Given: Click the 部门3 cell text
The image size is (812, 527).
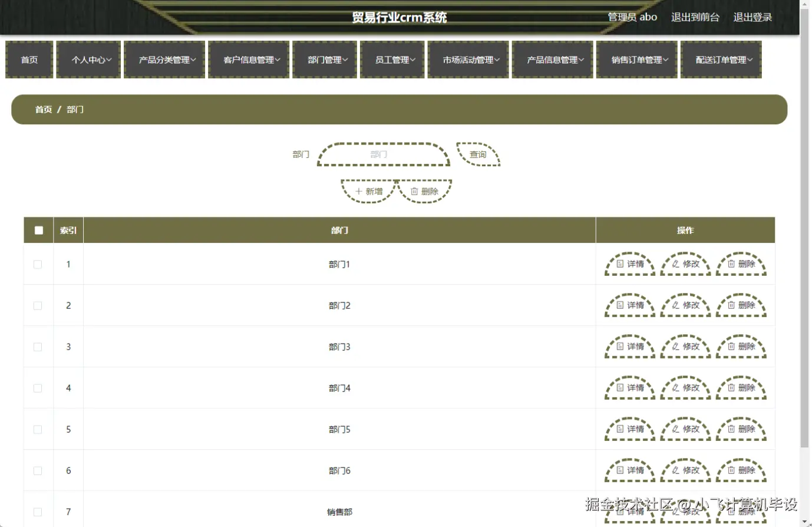Looking at the screenshot, I should [339, 347].
